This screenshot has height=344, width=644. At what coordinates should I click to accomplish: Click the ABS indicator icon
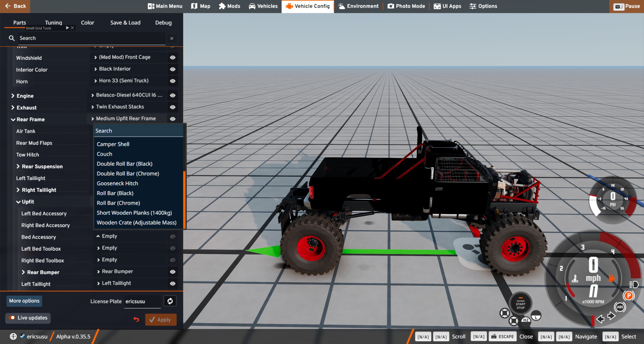click(620, 307)
